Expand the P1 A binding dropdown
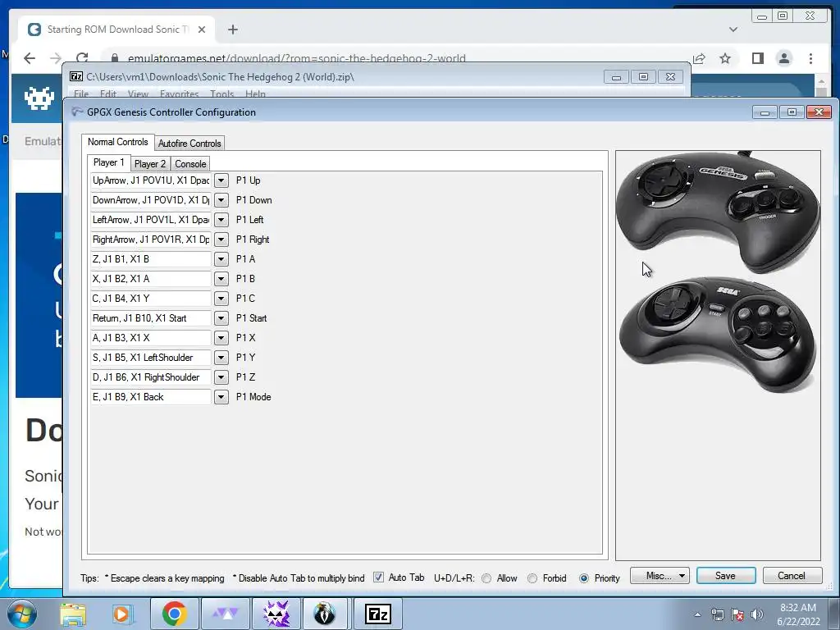The width and height of the screenshot is (840, 630). 221,259
